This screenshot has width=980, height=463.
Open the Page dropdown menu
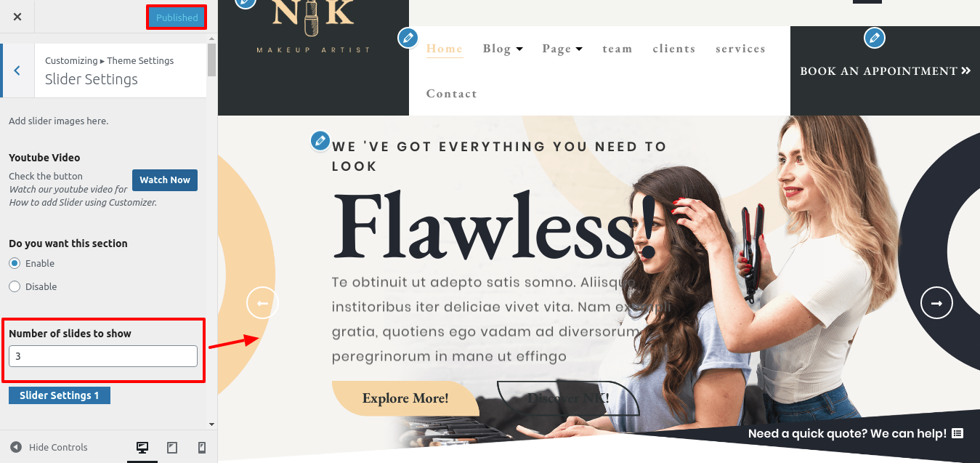click(x=562, y=49)
